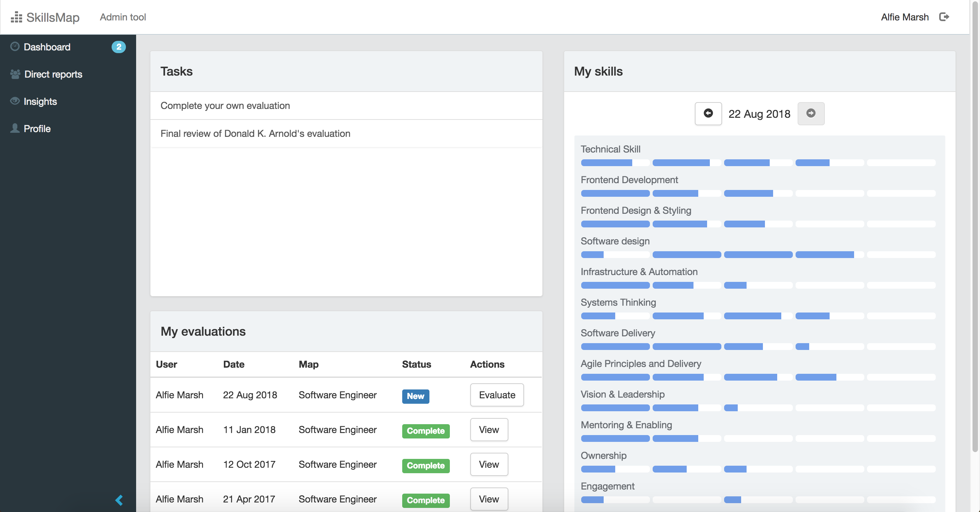
Task: View the 12 Oct 2017 evaluation
Action: (489, 464)
